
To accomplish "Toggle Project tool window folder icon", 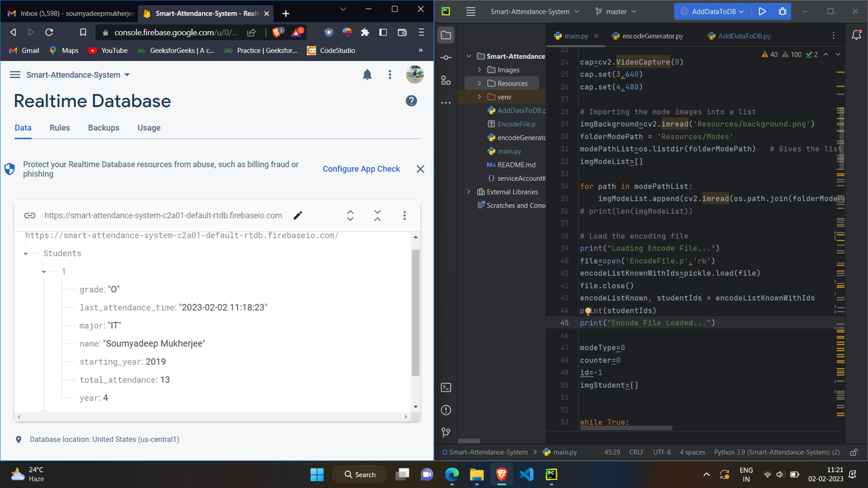I will click(446, 35).
